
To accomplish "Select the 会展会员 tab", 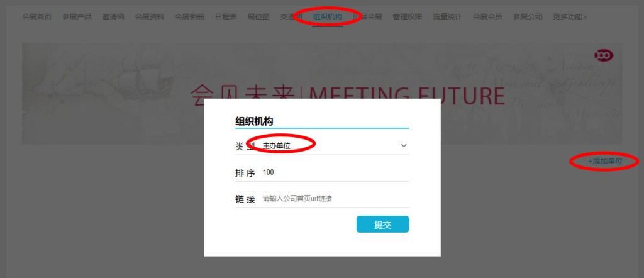I will 487,17.
